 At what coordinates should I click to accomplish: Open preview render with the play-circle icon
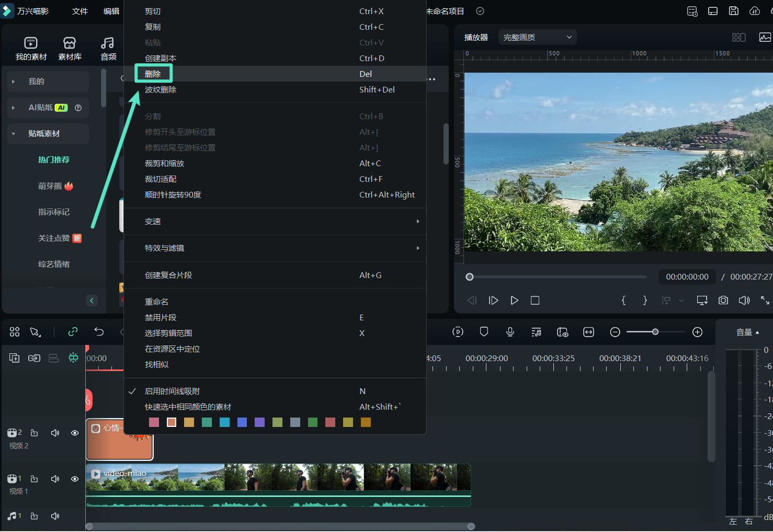click(458, 332)
